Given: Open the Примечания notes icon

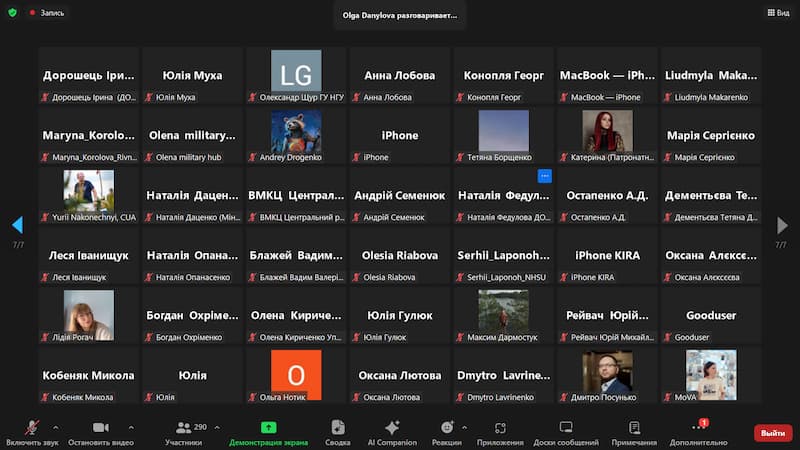Looking at the screenshot, I should click(634, 428).
